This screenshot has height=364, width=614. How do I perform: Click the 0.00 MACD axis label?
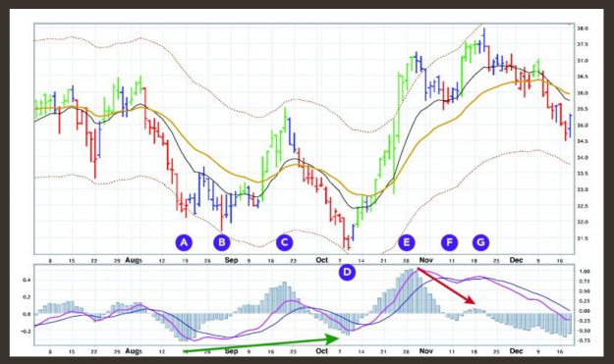585,311
